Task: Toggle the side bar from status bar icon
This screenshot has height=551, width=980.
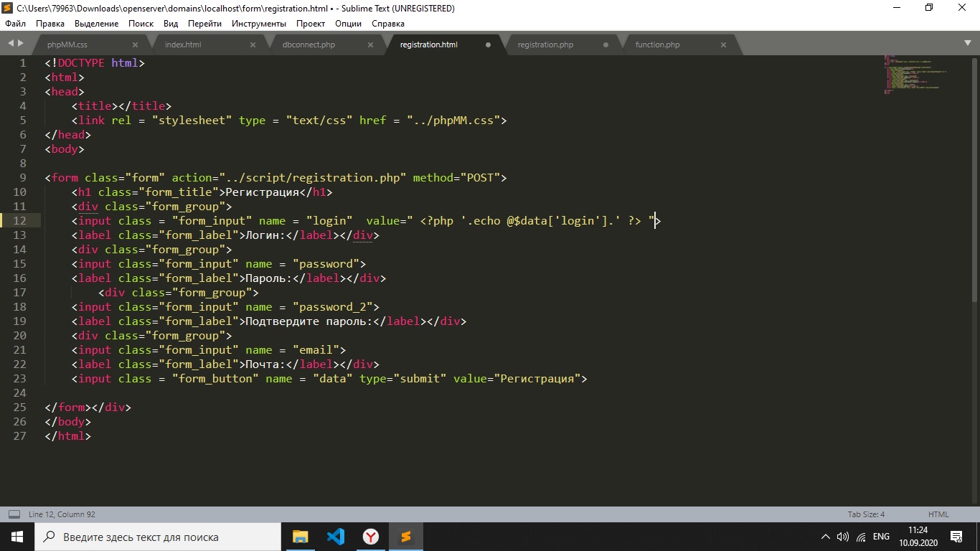Action: (14, 514)
